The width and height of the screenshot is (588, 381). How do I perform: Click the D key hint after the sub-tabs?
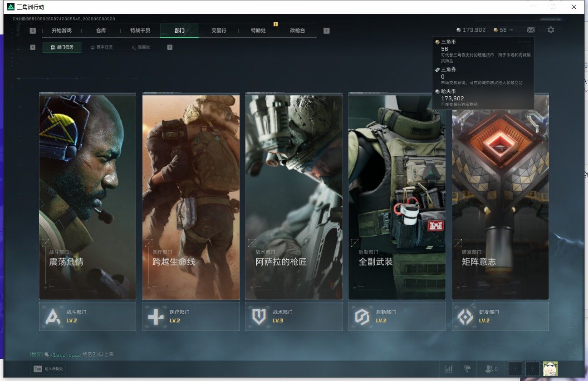(170, 47)
